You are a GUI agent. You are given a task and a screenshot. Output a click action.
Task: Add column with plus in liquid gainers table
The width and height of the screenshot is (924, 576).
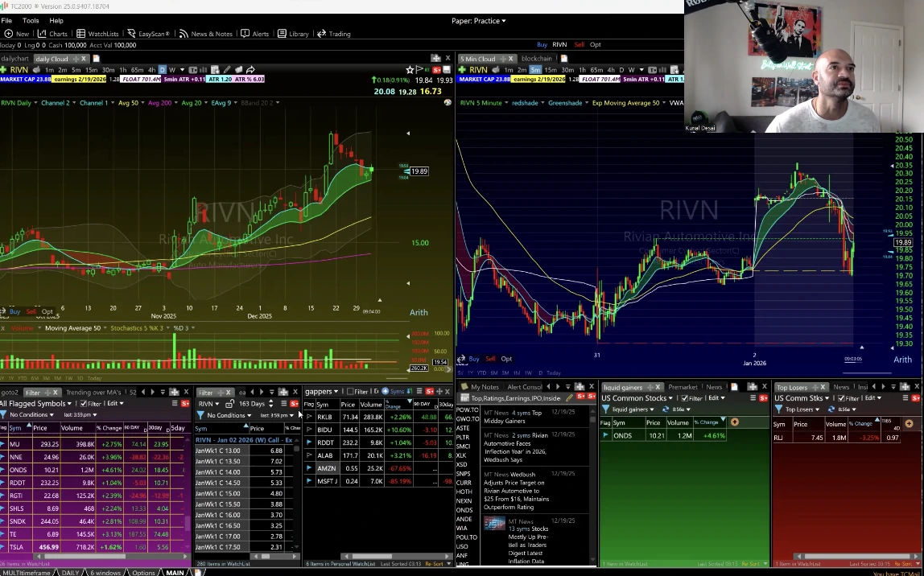[x=734, y=422]
